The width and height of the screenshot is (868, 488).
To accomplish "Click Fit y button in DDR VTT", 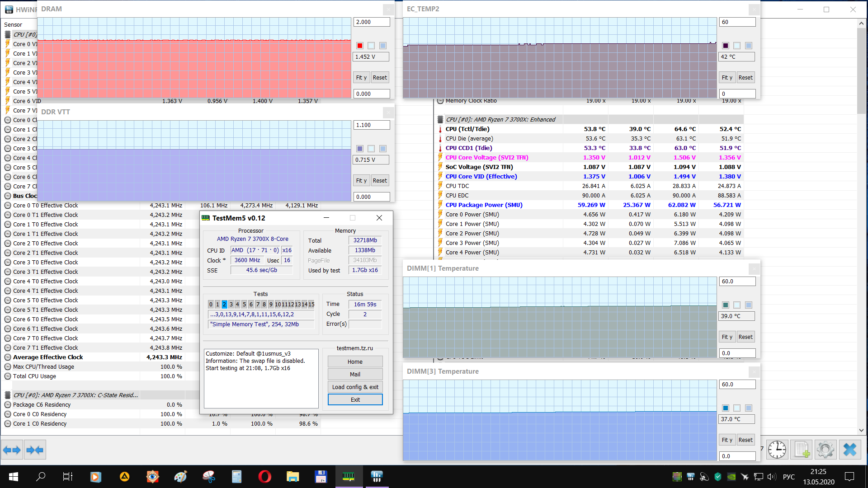I will pos(361,180).
